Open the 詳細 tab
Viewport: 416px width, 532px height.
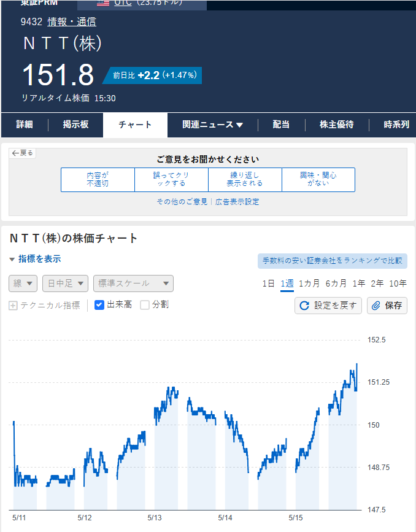[x=25, y=125]
